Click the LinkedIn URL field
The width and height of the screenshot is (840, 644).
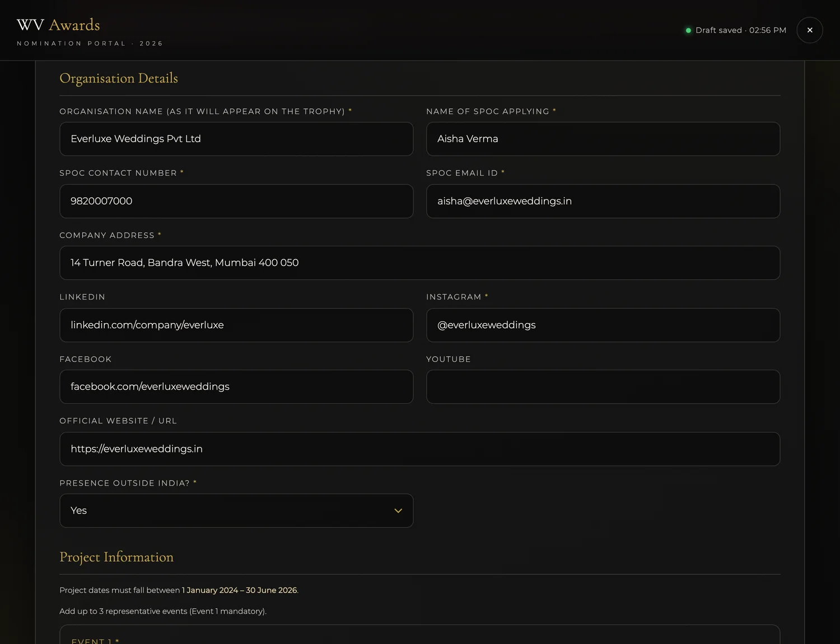coord(236,325)
